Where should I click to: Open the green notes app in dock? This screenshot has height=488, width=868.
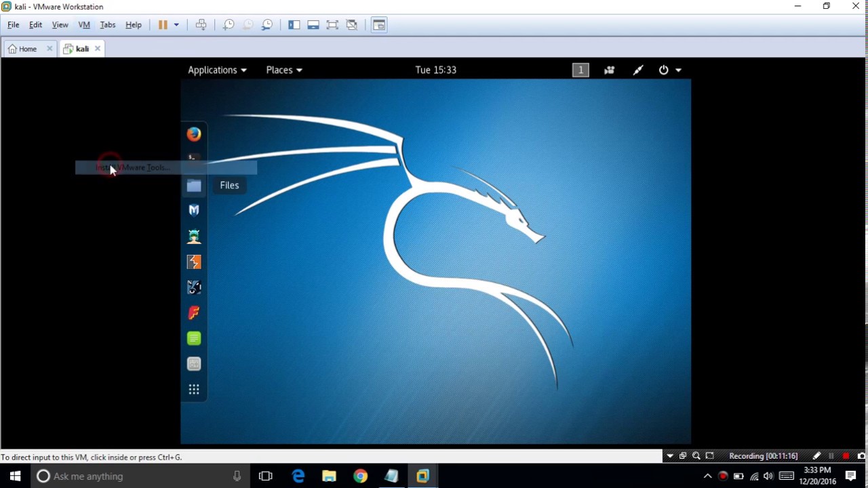point(194,338)
